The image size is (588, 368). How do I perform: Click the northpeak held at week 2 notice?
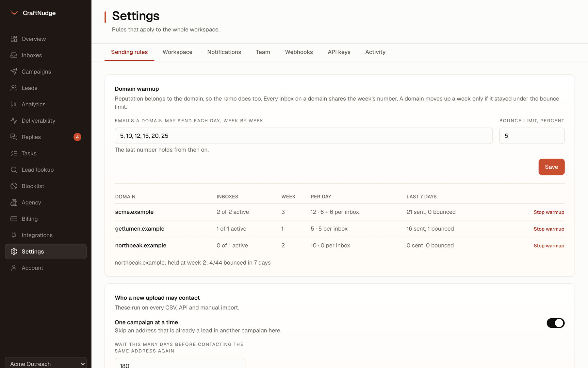tap(192, 263)
